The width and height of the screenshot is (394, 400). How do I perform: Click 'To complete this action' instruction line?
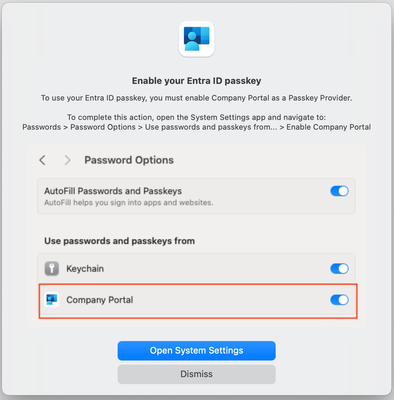coord(196,117)
